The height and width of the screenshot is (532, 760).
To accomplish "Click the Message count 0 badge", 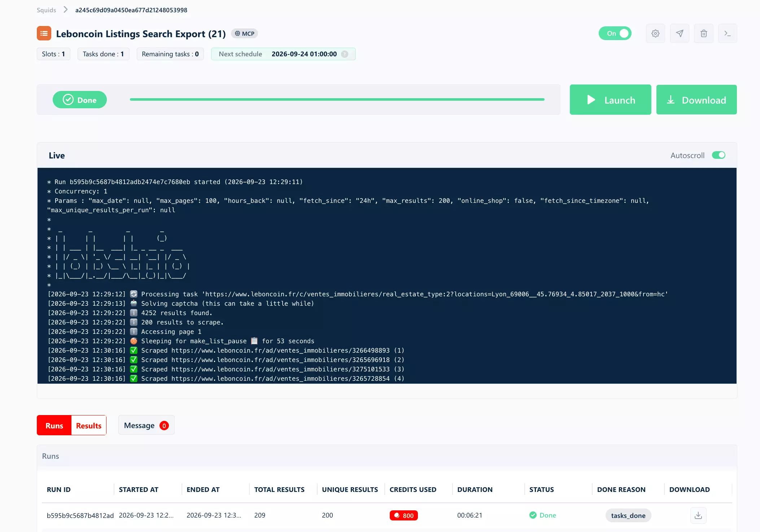I will point(164,426).
